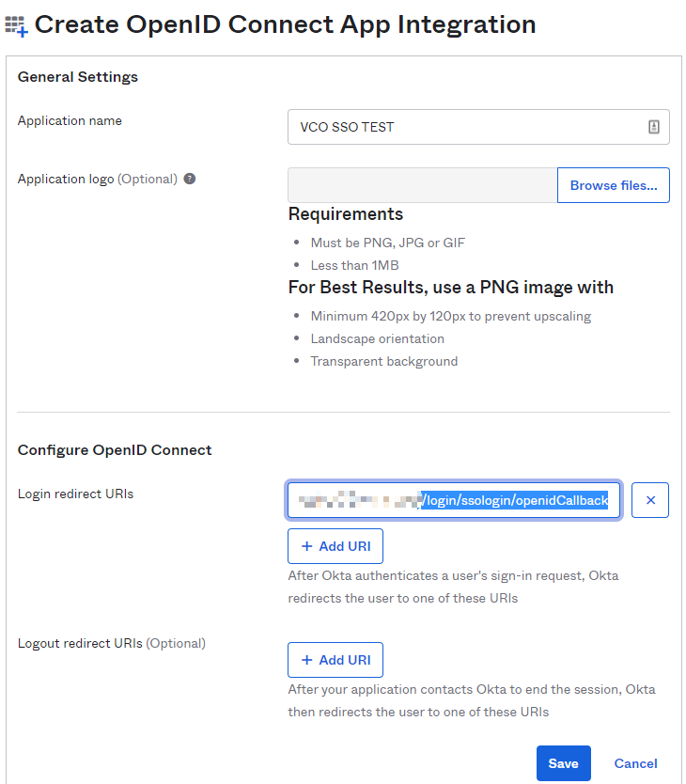Click the autofill icon in Application name field
Image resolution: width=686 pixels, height=784 pixels.
653,127
